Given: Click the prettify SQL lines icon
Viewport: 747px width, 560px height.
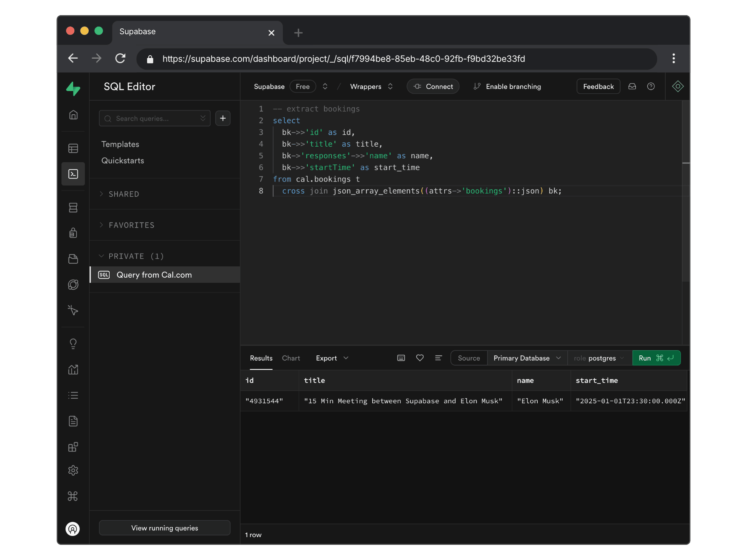Looking at the screenshot, I should (x=438, y=358).
